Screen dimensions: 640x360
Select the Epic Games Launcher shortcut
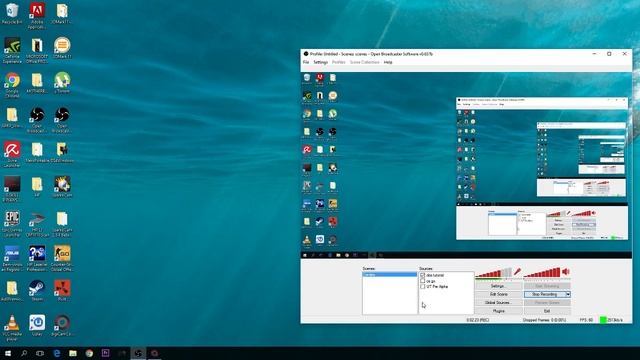(x=12, y=223)
